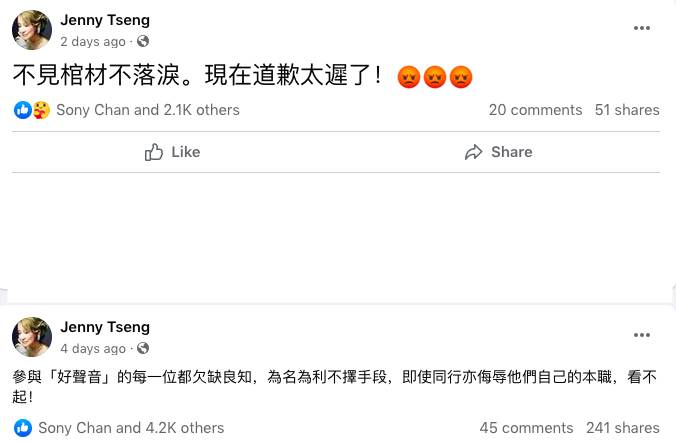View the 45 comments on second post
The image size is (676, 444).
[526, 428]
